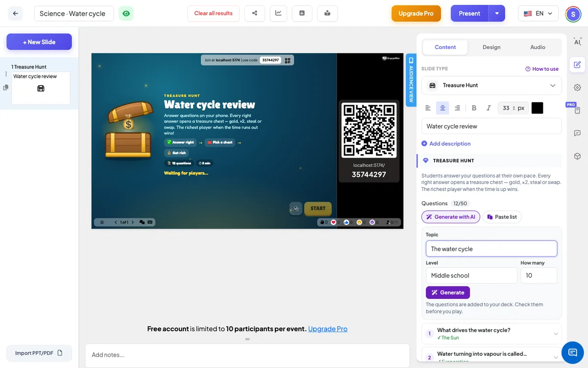Switch to the Design tab
The width and height of the screenshot is (588, 368).
pos(491,47)
